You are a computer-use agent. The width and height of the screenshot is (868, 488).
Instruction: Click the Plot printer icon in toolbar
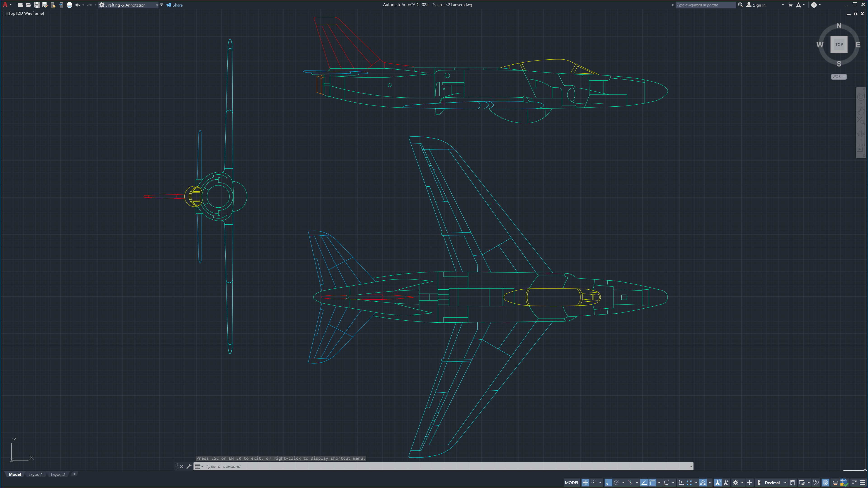[69, 5]
